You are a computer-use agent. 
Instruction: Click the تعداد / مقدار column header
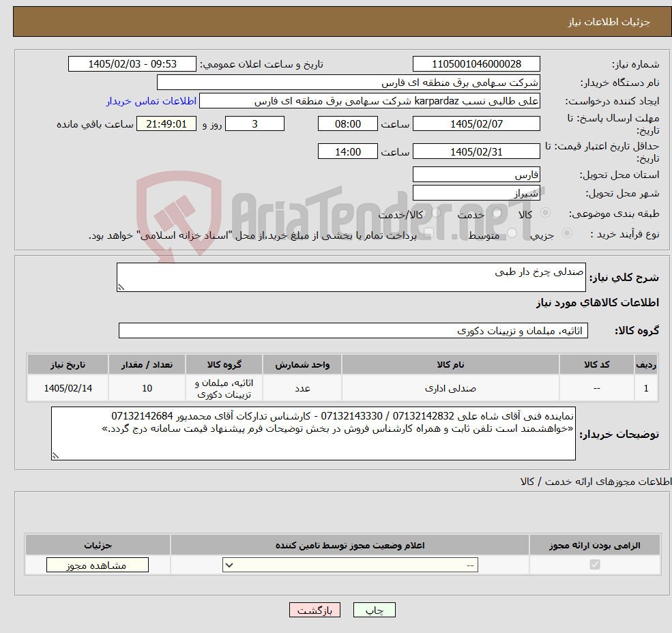pos(147,364)
